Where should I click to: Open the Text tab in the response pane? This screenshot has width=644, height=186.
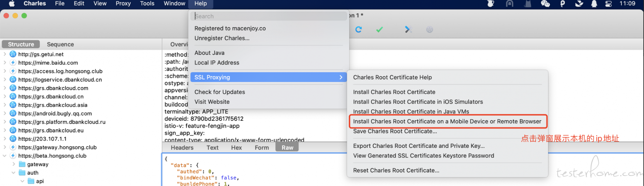pyautogui.click(x=212, y=148)
